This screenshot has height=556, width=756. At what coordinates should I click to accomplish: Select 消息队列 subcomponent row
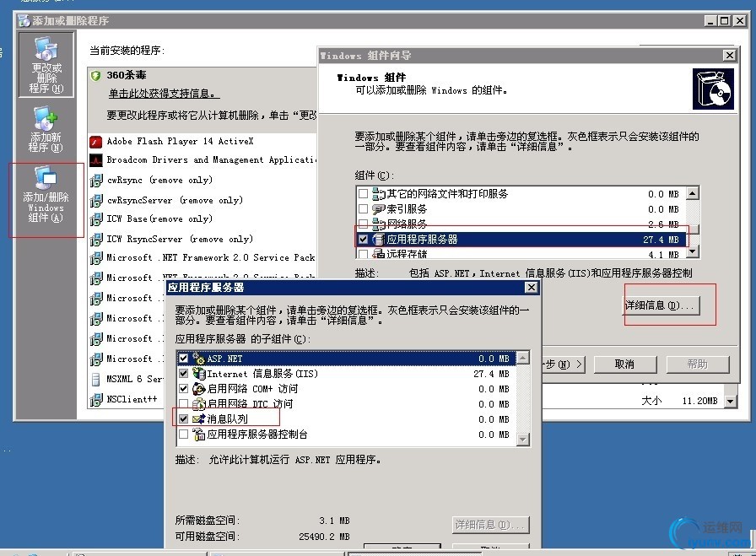tap(347, 419)
